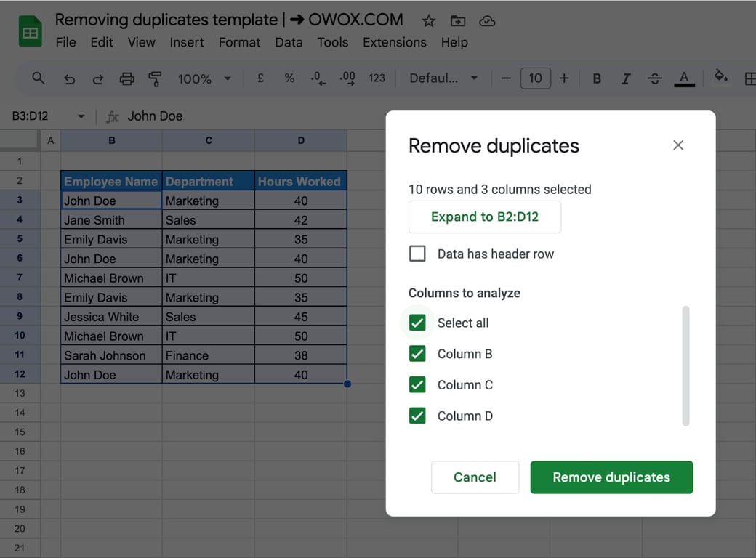Uncheck Column B checkbox
The width and height of the screenshot is (756, 558).
[417, 354]
